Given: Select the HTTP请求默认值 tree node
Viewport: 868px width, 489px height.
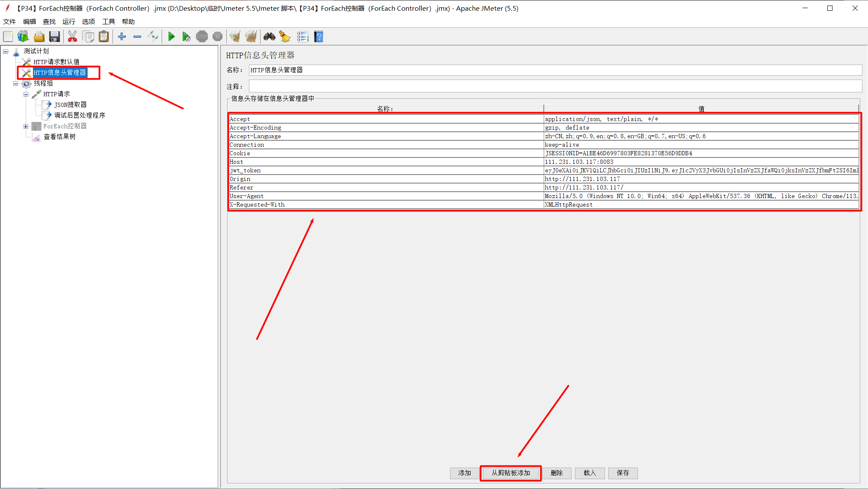Looking at the screenshot, I should pyautogui.click(x=56, y=62).
